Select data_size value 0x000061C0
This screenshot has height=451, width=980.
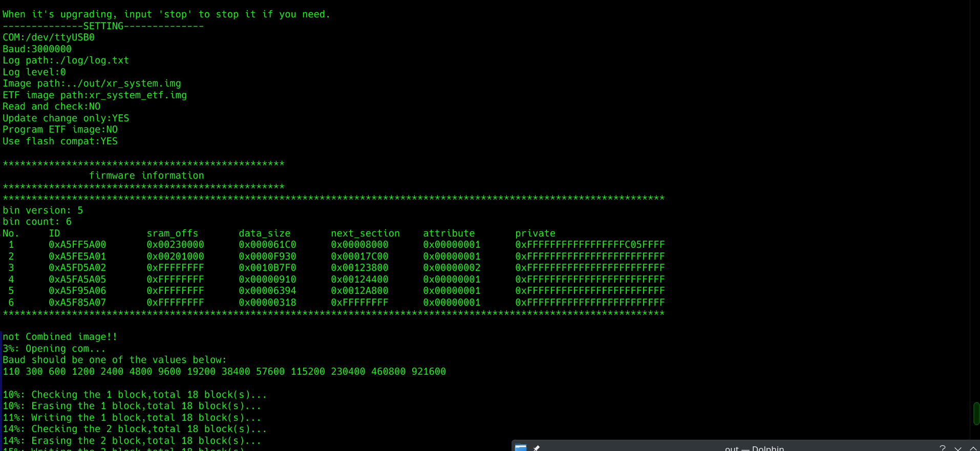pos(267,245)
